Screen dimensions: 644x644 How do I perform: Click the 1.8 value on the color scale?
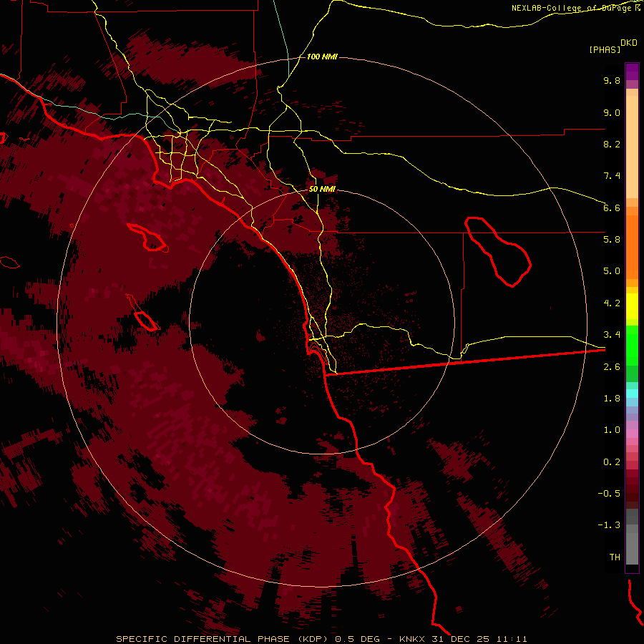[612, 399]
